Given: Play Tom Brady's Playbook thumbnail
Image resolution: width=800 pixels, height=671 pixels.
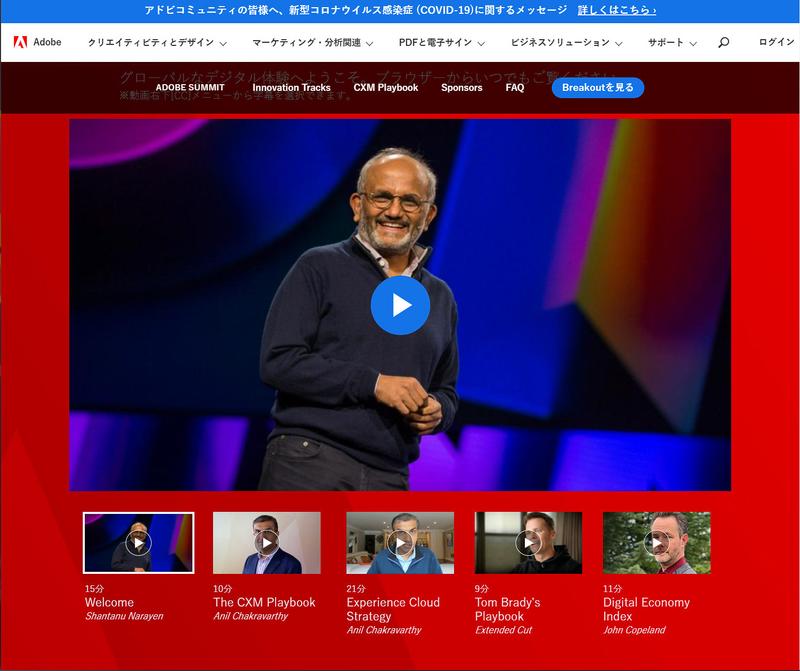Looking at the screenshot, I should coord(528,543).
